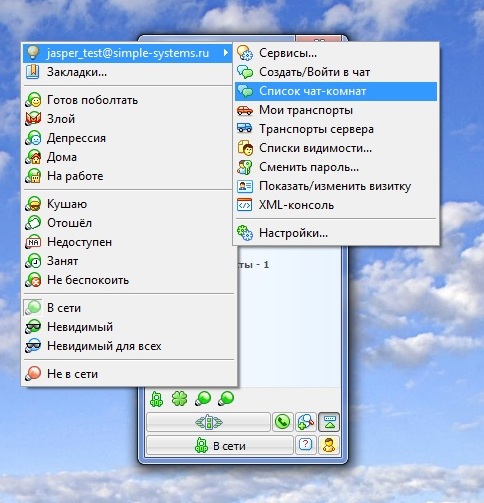Set status to Готов поболтать
Screen dimensions: 484x503
(128, 100)
